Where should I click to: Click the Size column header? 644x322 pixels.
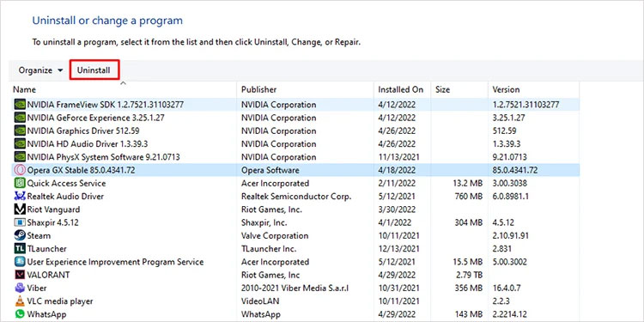(459, 89)
